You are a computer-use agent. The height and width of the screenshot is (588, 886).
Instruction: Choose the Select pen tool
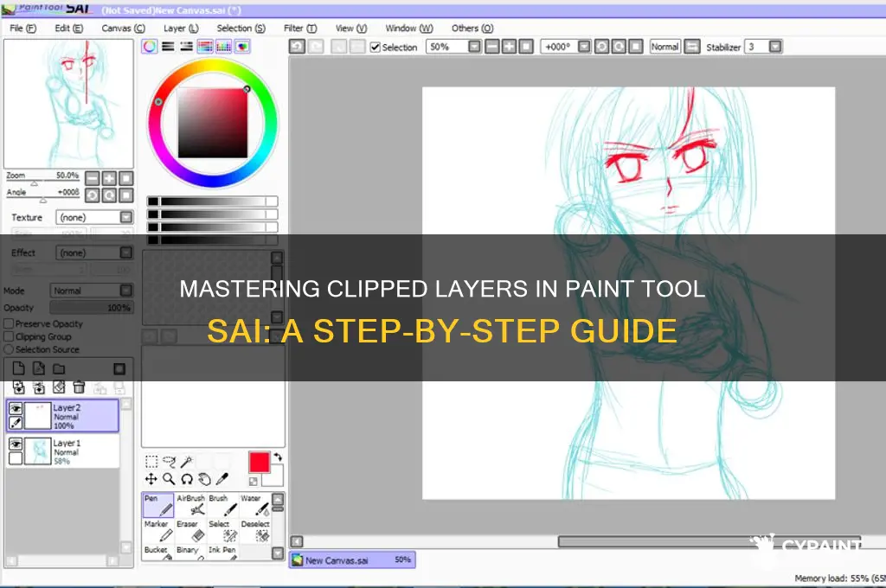coord(222,531)
